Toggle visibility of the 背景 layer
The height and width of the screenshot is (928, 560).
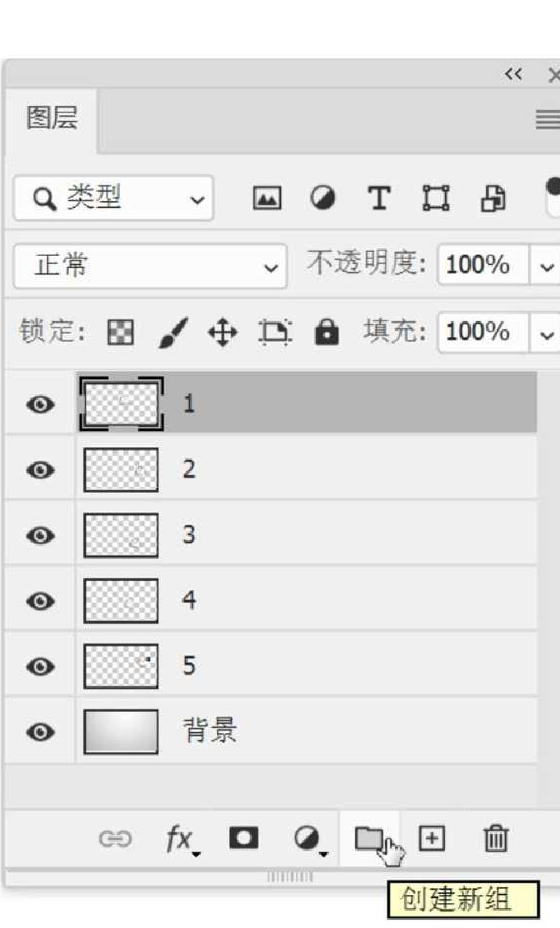[40, 732]
